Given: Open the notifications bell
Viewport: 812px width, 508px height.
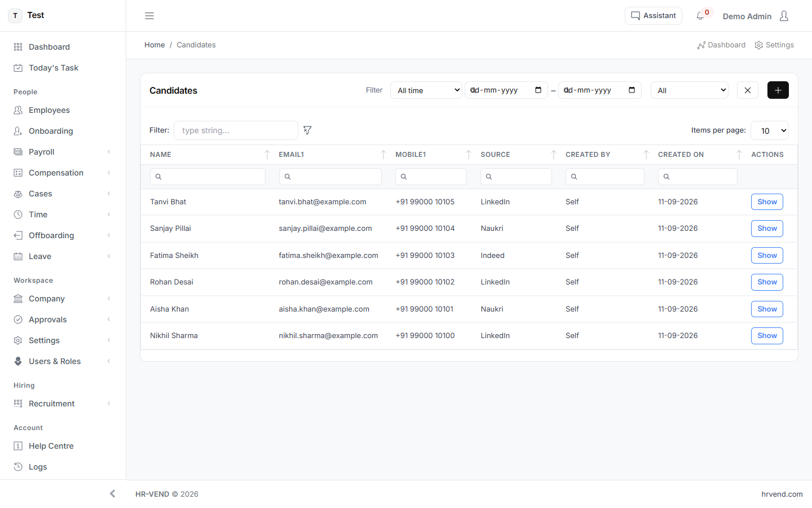Looking at the screenshot, I should [x=700, y=16].
